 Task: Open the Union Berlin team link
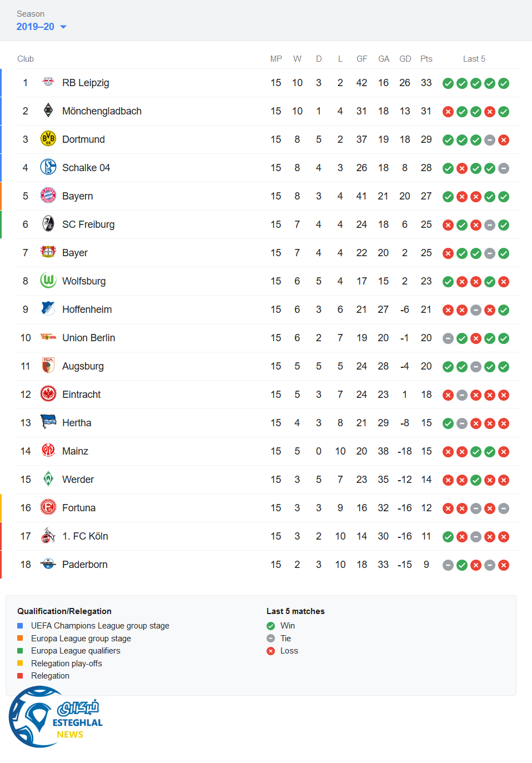click(x=88, y=338)
